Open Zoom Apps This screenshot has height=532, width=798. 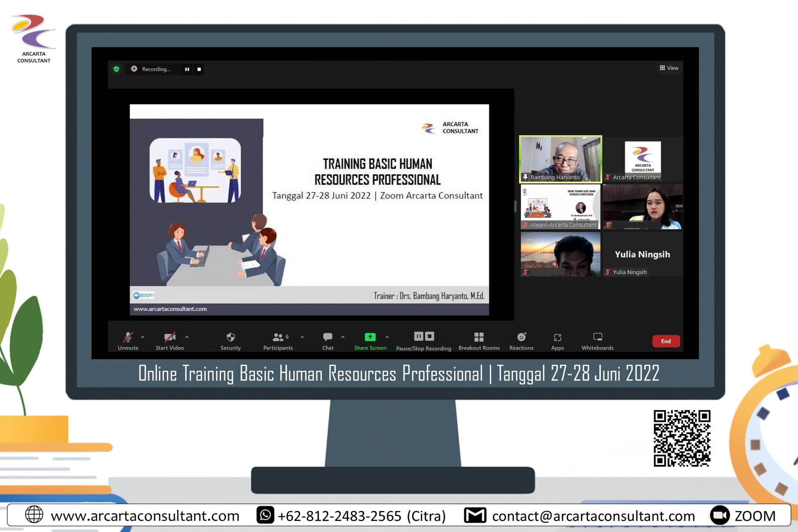tap(557, 338)
